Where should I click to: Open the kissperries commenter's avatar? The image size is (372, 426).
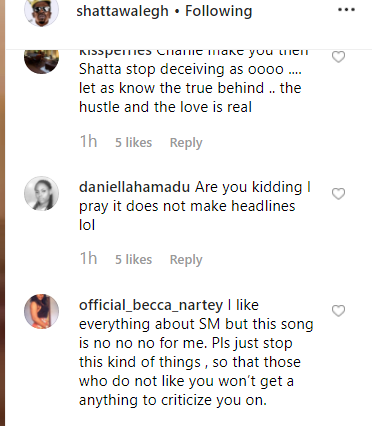(41, 61)
